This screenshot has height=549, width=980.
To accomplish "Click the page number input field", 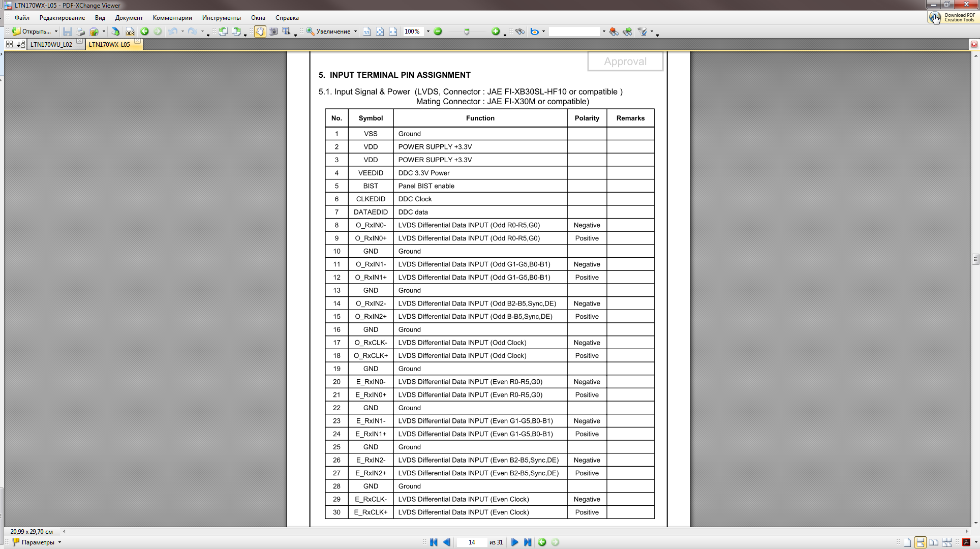I will click(x=471, y=542).
